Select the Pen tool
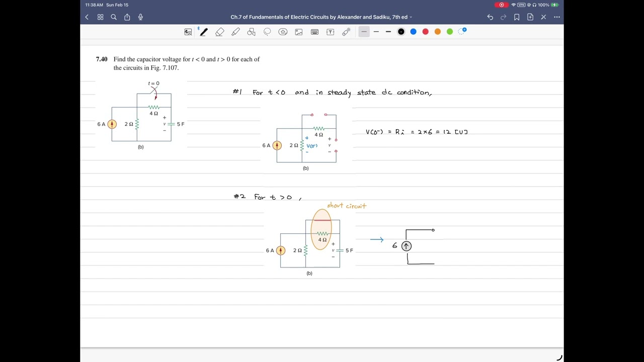The image size is (644, 362). [203, 32]
